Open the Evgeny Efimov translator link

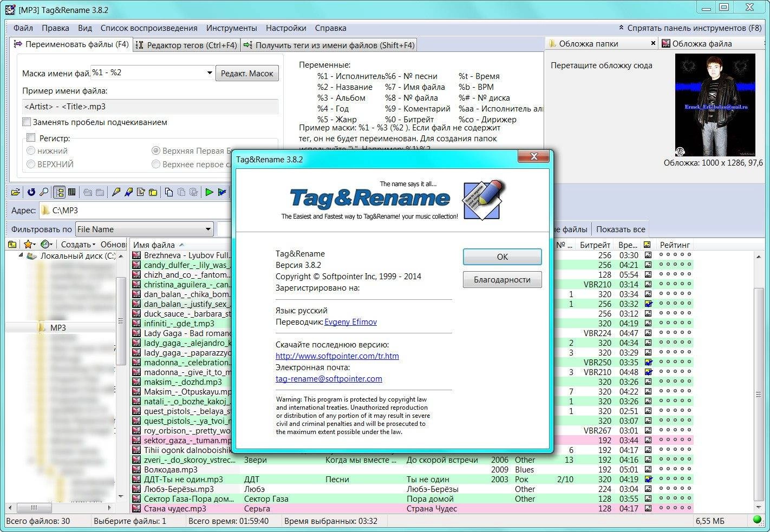click(350, 322)
